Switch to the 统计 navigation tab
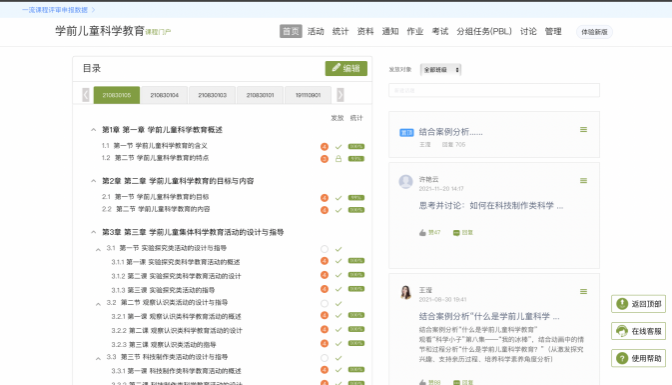This screenshot has width=672, height=385. point(340,31)
